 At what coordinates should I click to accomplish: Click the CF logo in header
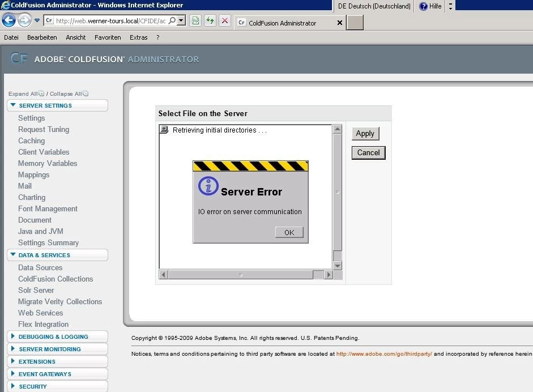(18, 58)
